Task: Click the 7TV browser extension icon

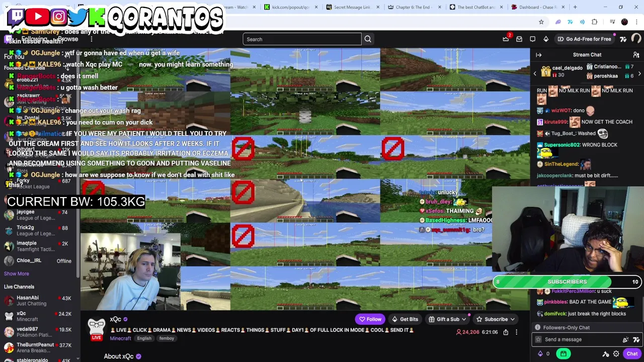Action: point(570,22)
